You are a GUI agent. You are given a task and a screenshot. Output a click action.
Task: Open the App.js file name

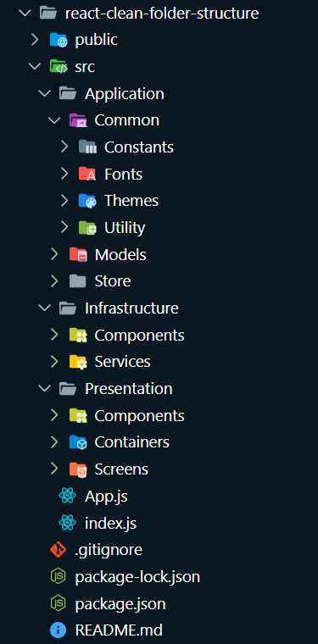click(106, 497)
